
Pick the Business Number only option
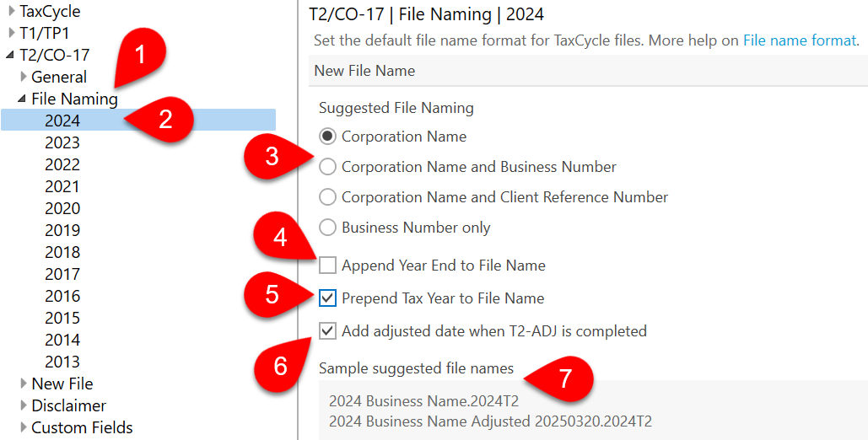tap(328, 228)
